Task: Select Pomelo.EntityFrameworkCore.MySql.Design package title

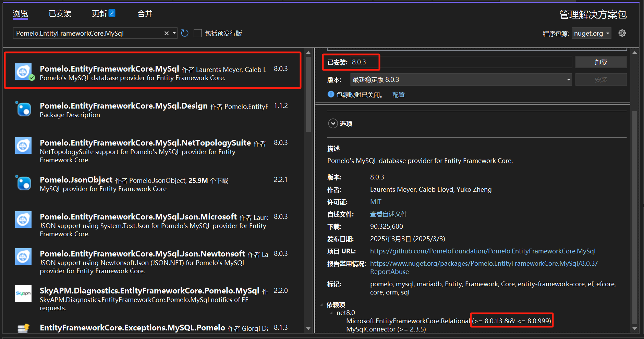Action: click(x=124, y=106)
